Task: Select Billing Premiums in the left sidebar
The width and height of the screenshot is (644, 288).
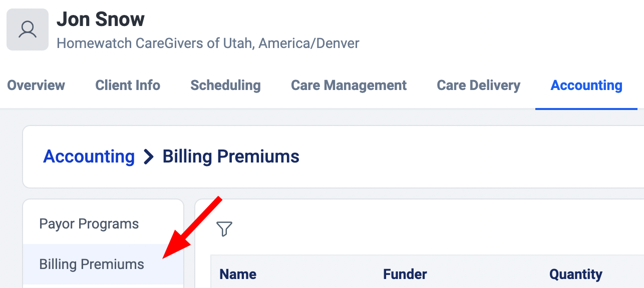Action: [x=92, y=264]
